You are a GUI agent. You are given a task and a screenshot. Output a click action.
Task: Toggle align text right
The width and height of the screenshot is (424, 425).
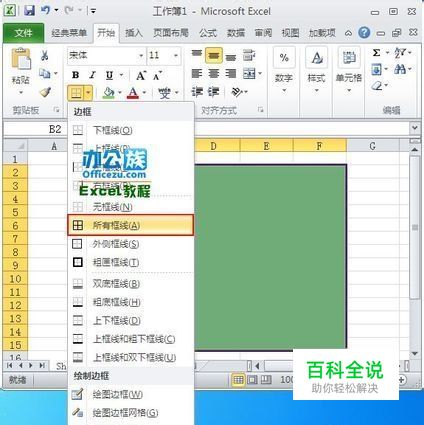click(x=231, y=73)
